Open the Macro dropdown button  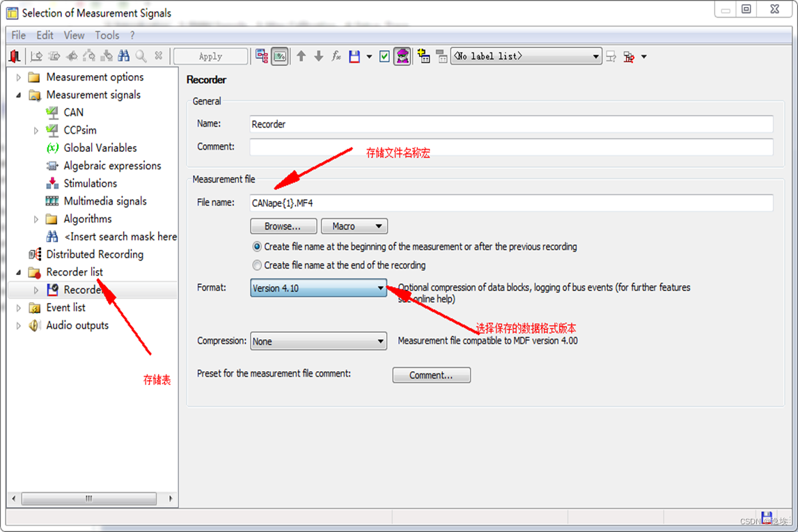354,226
